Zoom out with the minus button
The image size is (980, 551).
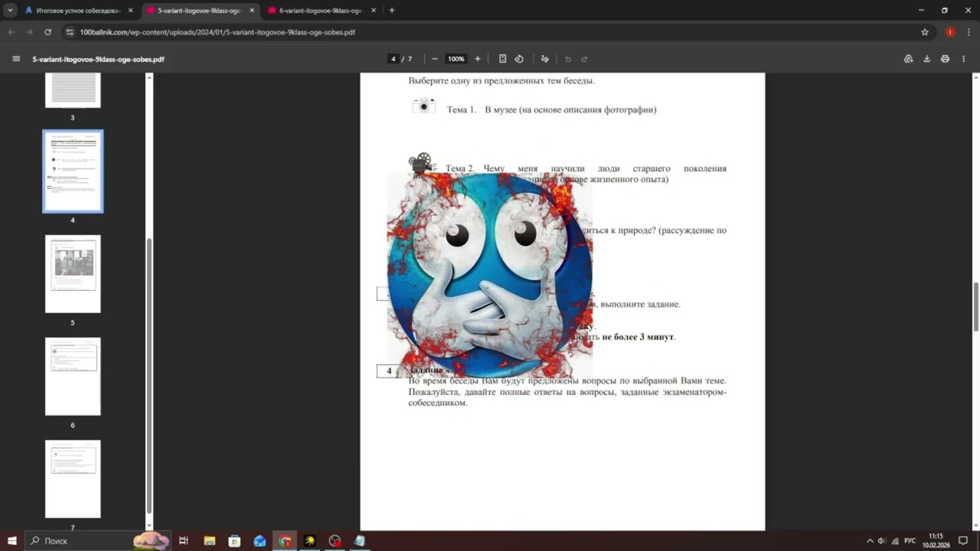[435, 59]
